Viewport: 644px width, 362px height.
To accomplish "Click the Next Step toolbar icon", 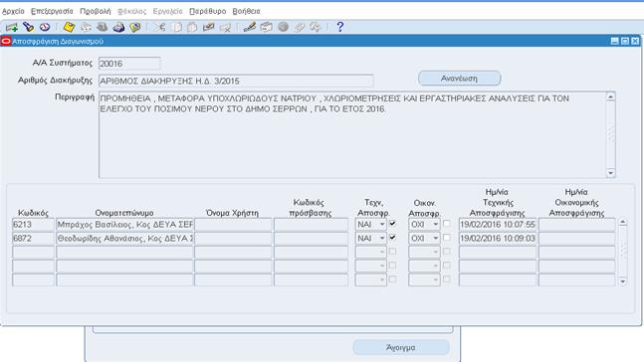I will pyautogui.click(x=86, y=27).
